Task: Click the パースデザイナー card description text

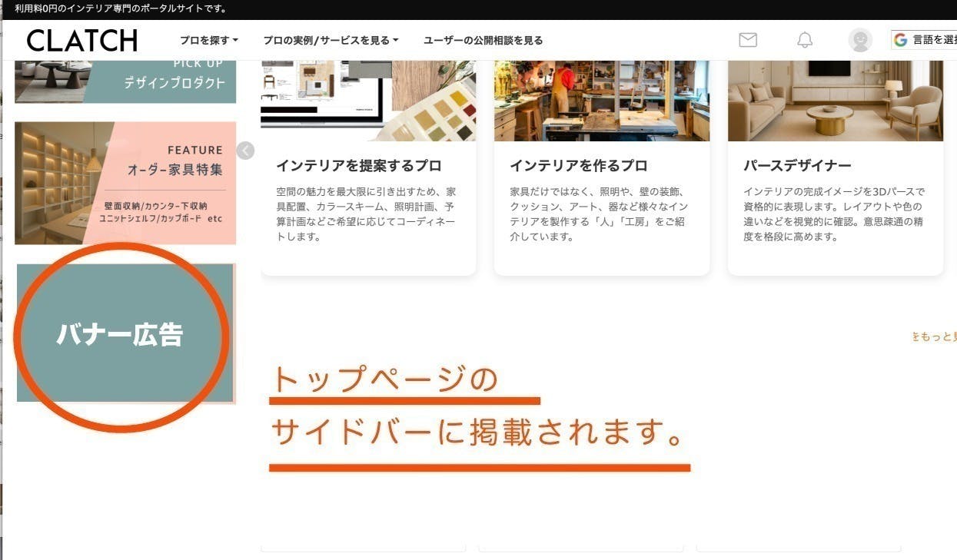Action: tap(834, 214)
